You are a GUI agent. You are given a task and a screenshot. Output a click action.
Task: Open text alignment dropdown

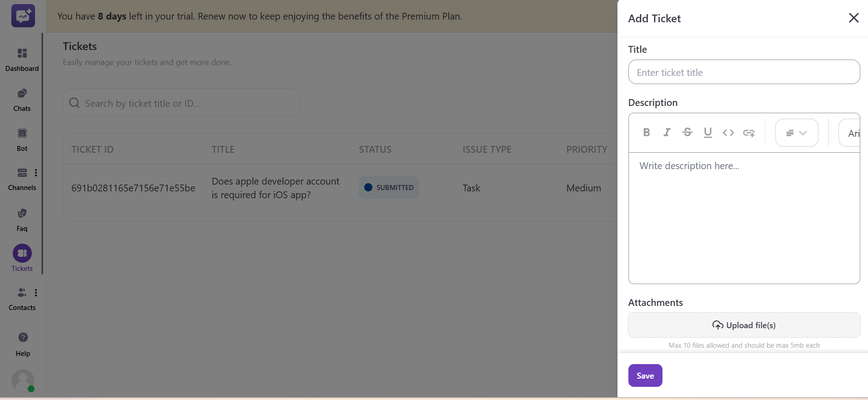797,133
